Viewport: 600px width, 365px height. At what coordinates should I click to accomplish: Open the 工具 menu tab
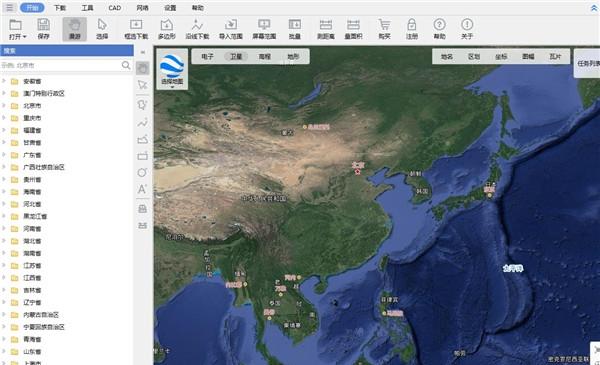[x=87, y=8]
